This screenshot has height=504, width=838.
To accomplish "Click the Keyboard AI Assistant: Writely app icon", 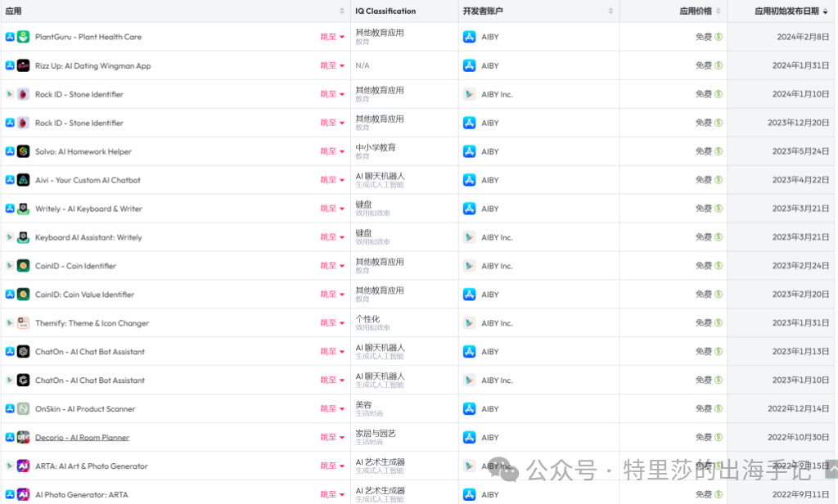I will (x=23, y=237).
